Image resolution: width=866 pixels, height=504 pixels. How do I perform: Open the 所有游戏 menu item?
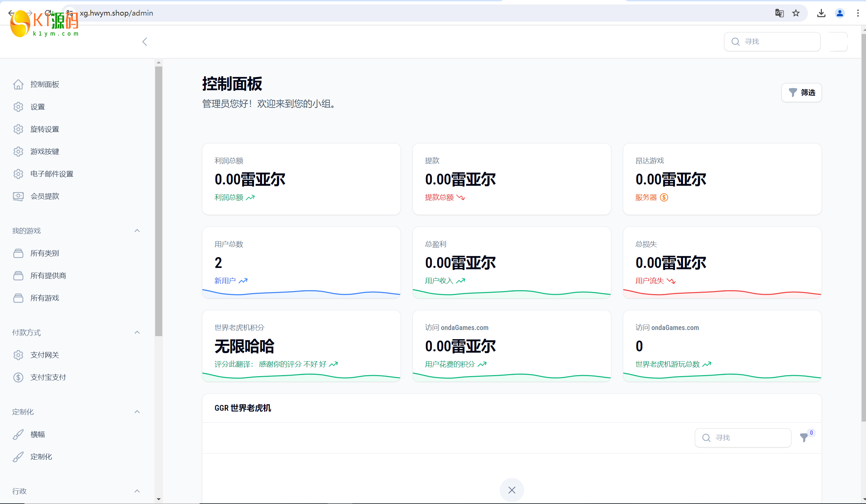point(45,298)
